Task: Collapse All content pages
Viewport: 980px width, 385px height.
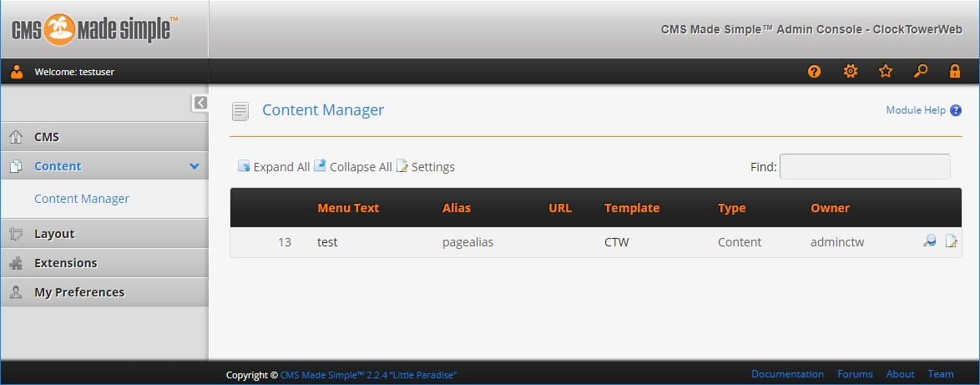Action: click(352, 167)
